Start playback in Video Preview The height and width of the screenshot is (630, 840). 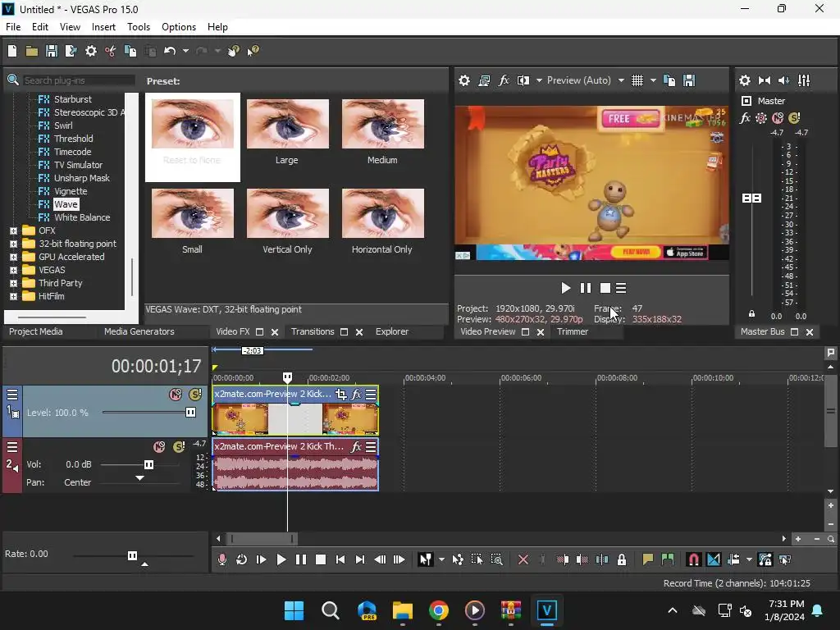point(565,288)
